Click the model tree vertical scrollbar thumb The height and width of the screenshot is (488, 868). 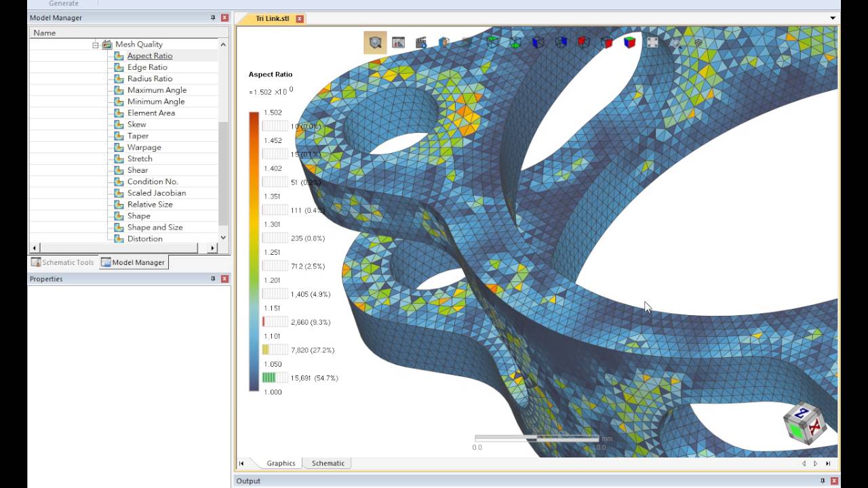click(x=224, y=174)
